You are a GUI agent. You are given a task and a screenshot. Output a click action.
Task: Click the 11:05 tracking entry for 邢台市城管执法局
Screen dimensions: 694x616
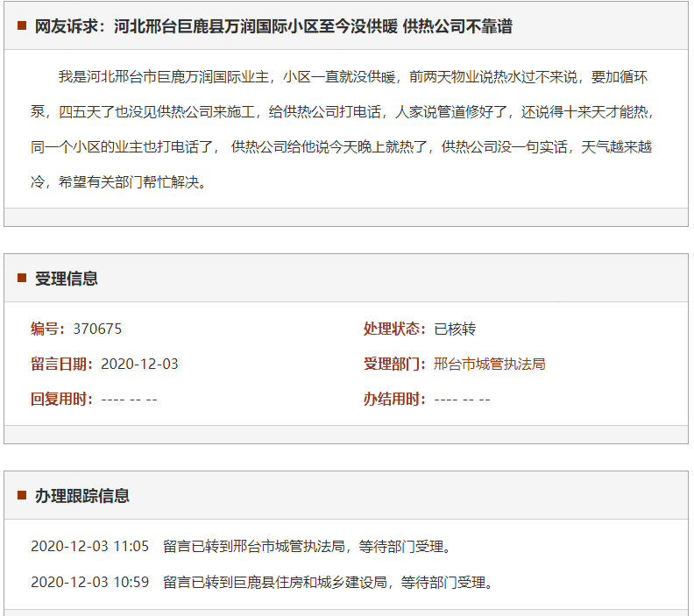point(241,547)
